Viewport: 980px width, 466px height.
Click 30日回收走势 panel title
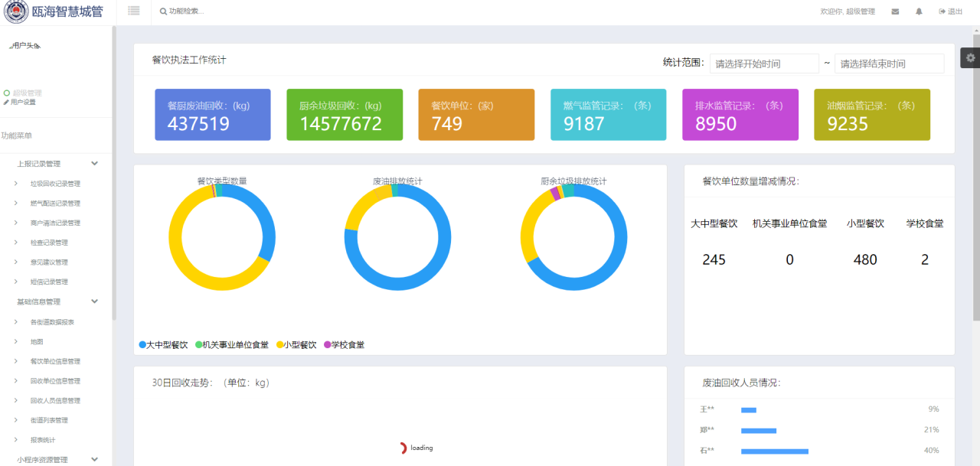point(211,383)
